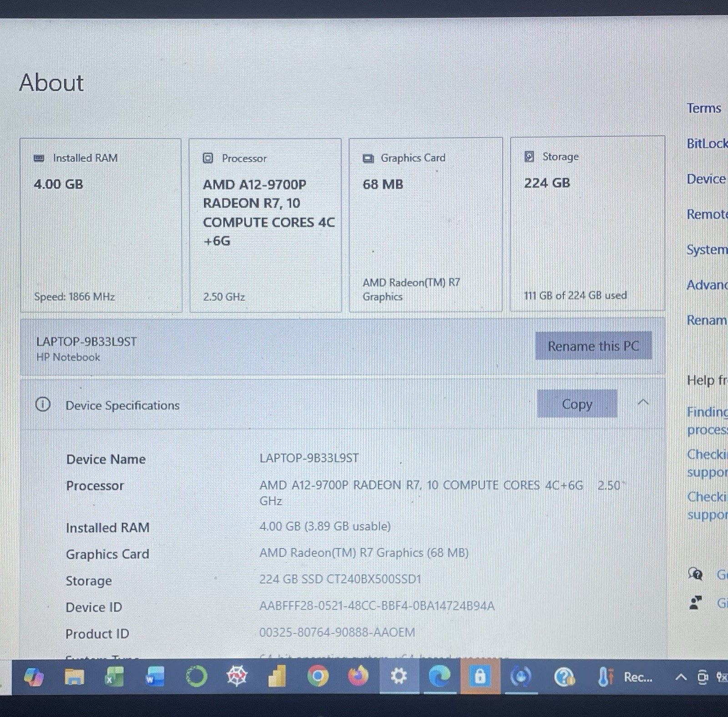Launch Excel from the taskbar
This screenshot has height=717, width=728.
114,677
